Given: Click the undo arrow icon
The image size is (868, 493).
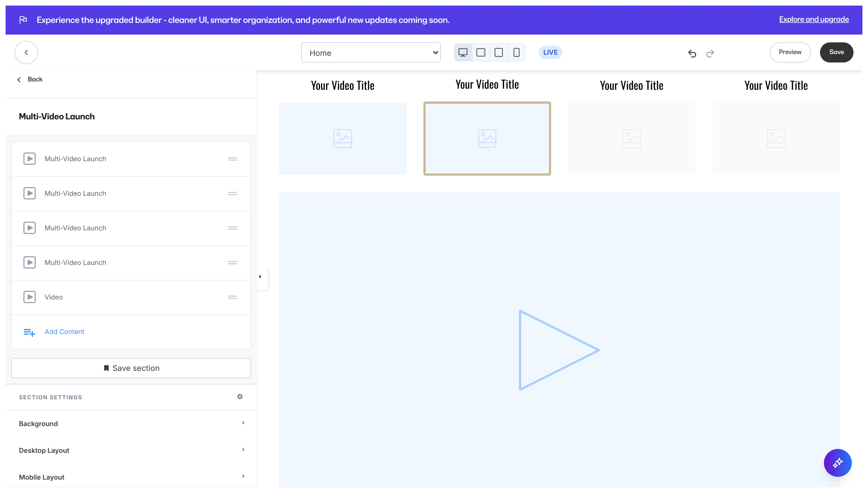Looking at the screenshot, I should click(692, 53).
